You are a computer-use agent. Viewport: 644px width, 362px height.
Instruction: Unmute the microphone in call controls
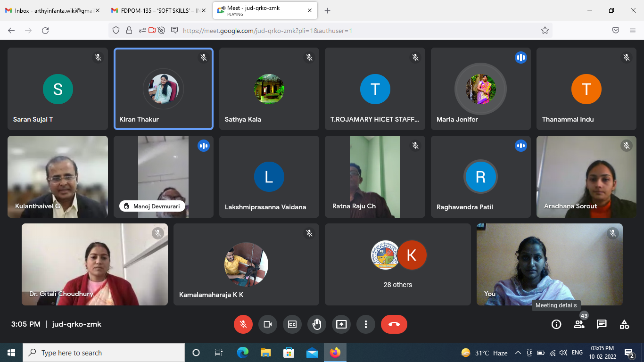(x=243, y=324)
